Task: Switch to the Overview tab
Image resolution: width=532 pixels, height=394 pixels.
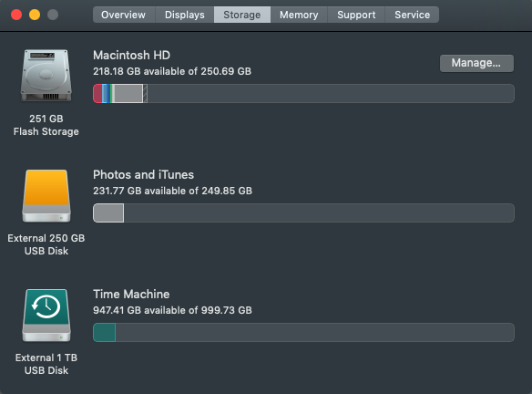Action: coord(124,15)
